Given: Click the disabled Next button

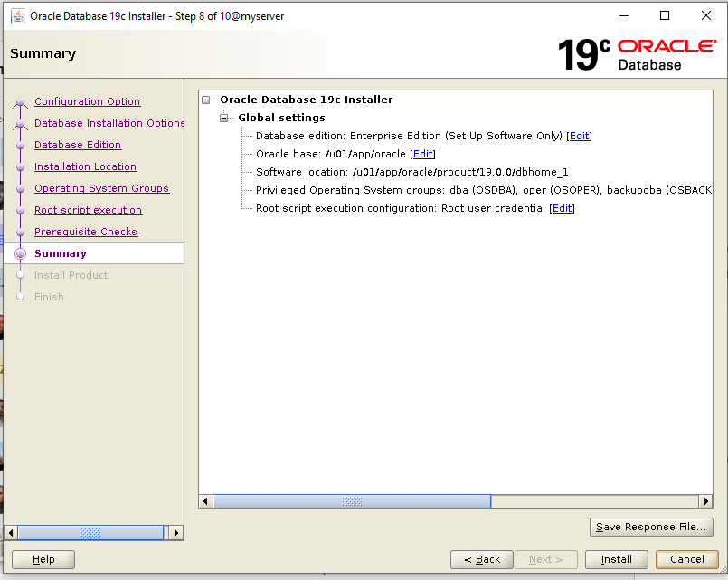Looking at the screenshot, I should 546,559.
